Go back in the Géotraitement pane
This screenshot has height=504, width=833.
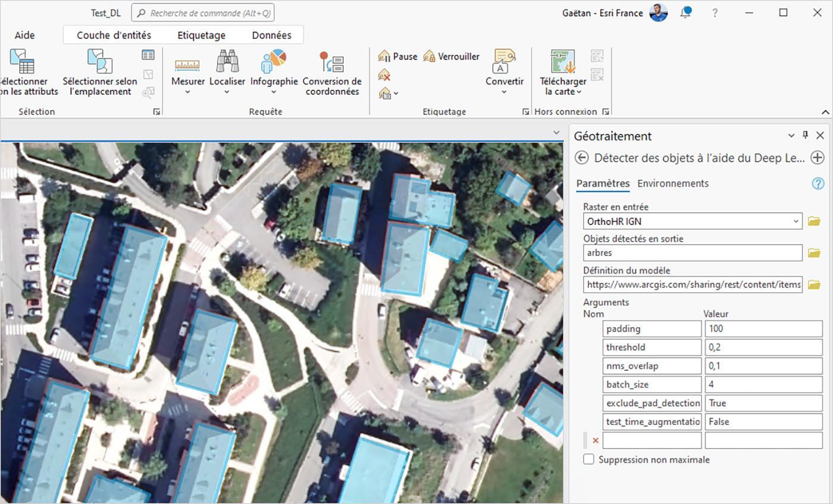pyautogui.click(x=582, y=158)
